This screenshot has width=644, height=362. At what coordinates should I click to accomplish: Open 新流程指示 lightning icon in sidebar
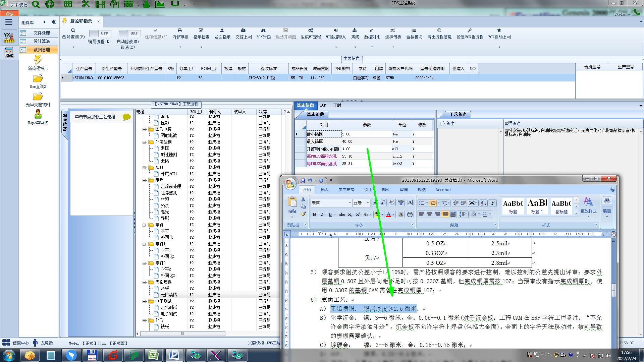point(38,60)
